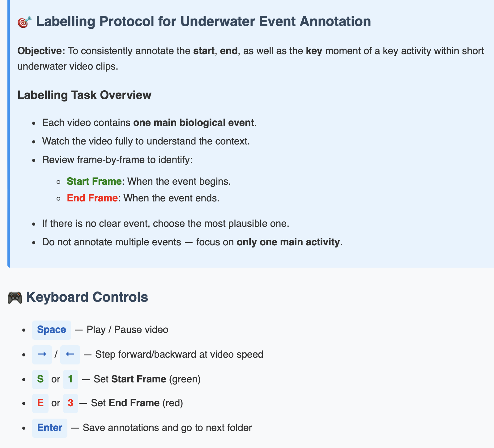Image resolution: width=494 pixels, height=448 pixels.
Task: Click the Labelling Task Overview heading
Action: tap(84, 95)
